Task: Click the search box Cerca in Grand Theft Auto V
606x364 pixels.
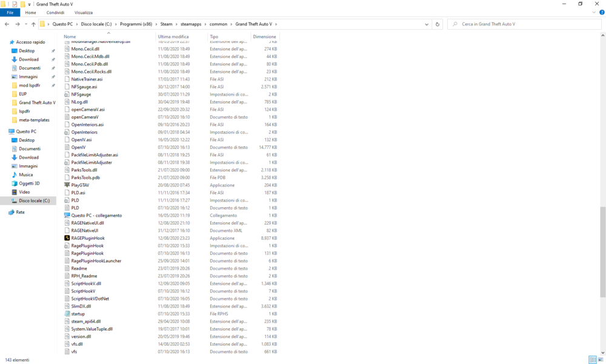Action: point(524,24)
